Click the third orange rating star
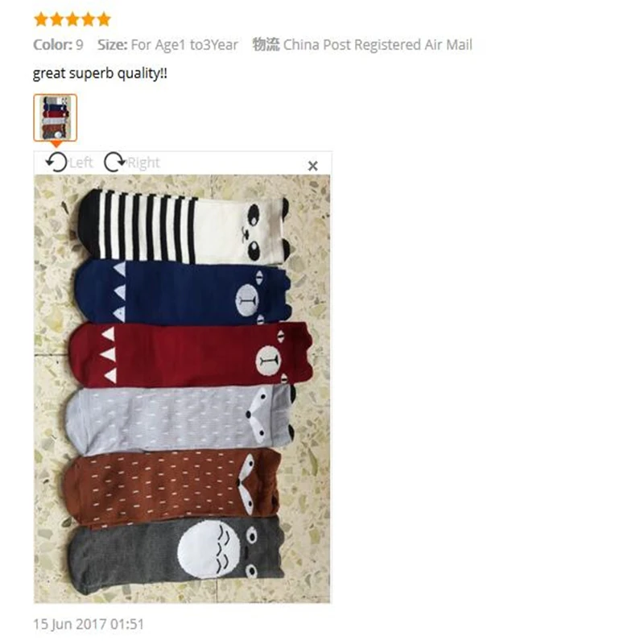The height and width of the screenshot is (644, 644). 72,19
